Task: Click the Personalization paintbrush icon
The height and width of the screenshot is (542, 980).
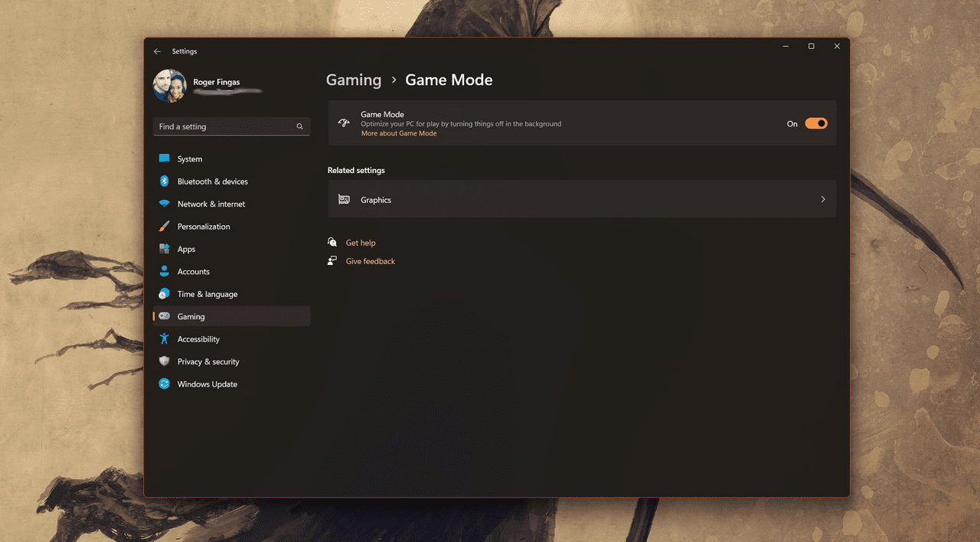Action: pos(164,227)
